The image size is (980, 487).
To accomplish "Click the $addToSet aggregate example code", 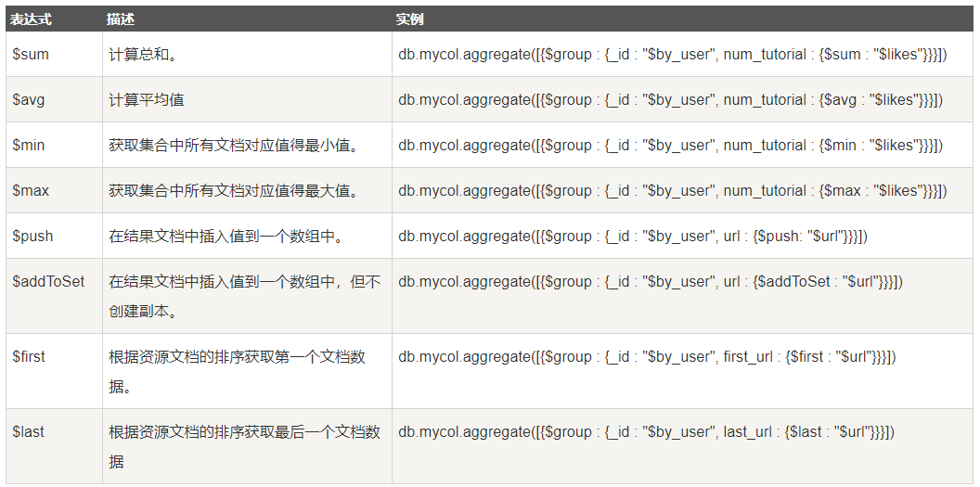I will coord(650,282).
